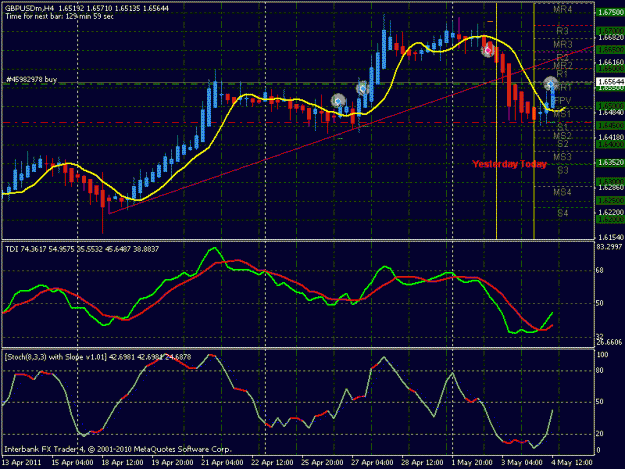
Task: Click the pink trade marker on the 1 May top
Action: point(488,51)
